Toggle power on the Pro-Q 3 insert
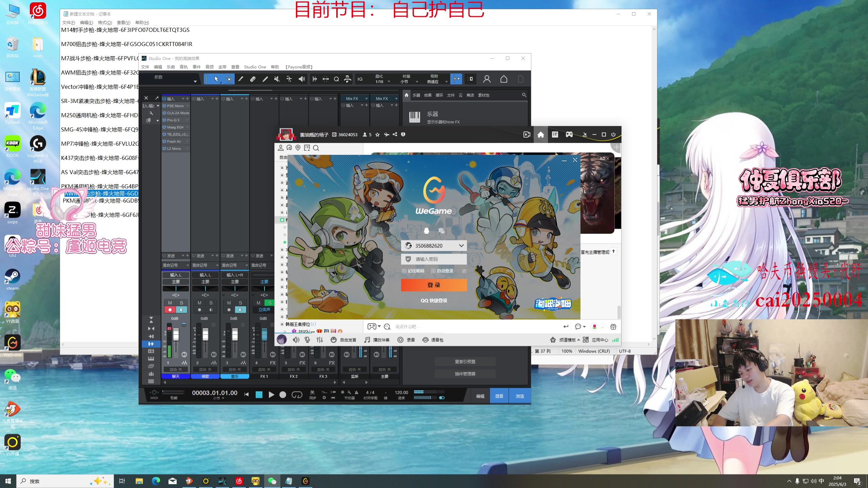This screenshot has width=868, height=488. [164, 120]
